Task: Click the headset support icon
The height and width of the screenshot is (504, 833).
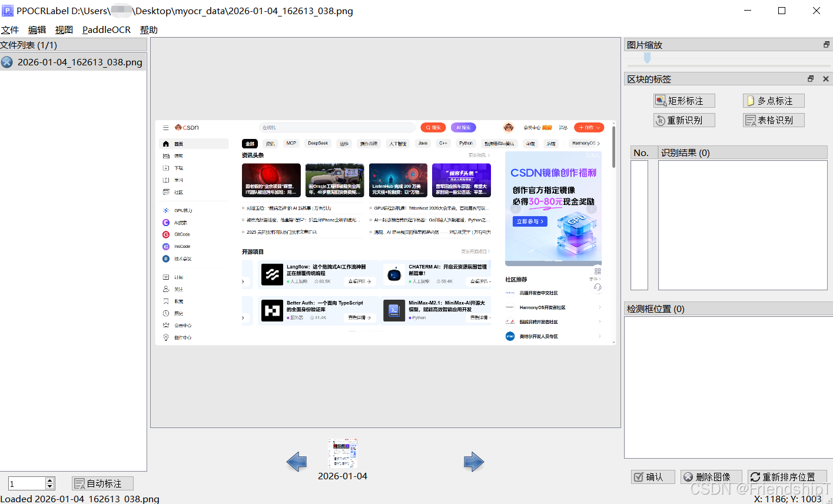Action: [x=598, y=287]
